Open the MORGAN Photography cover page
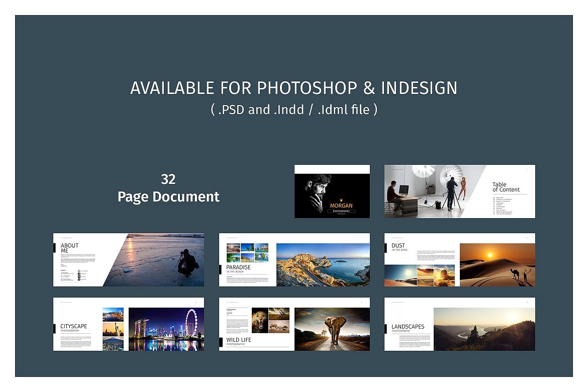 pos(332,191)
